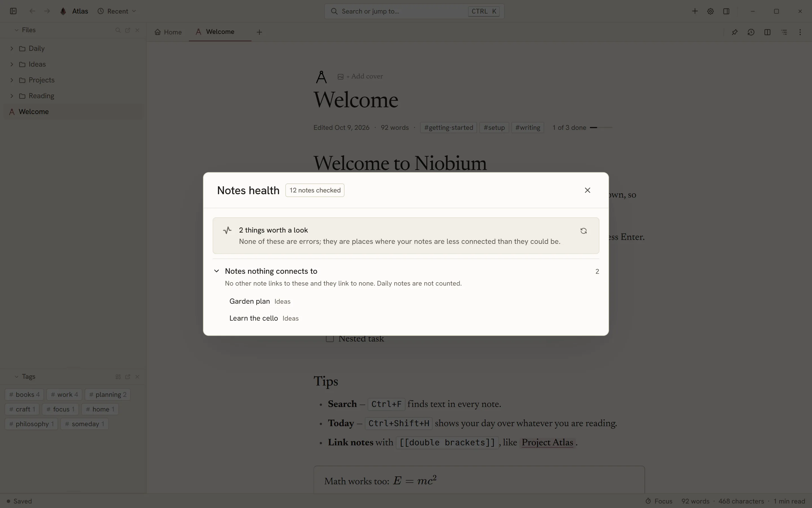Click the #getting-started tag

[449, 128]
